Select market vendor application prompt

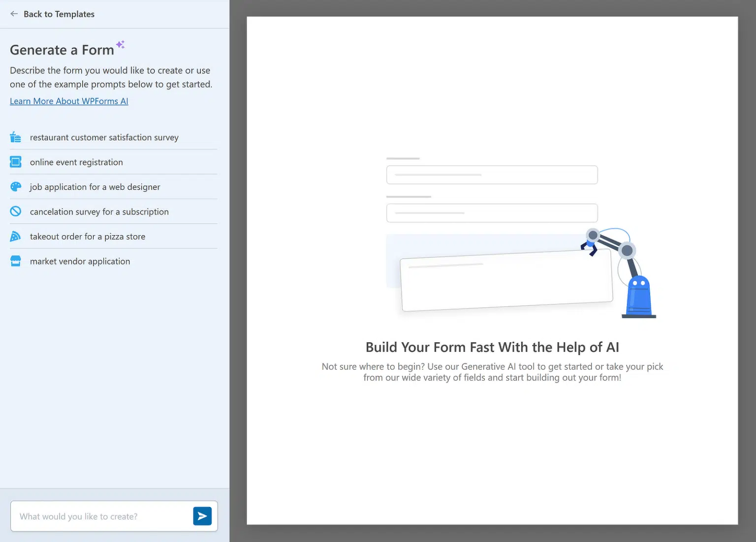tap(80, 262)
